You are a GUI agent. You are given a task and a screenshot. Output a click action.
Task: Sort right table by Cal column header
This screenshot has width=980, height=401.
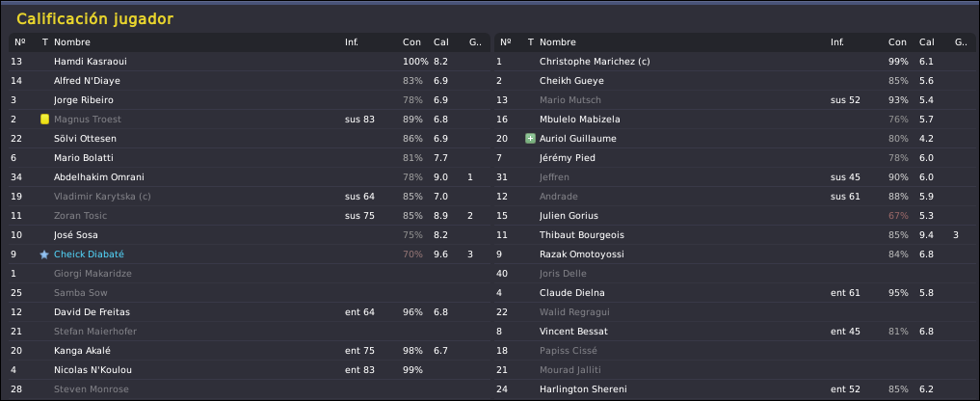click(x=926, y=42)
